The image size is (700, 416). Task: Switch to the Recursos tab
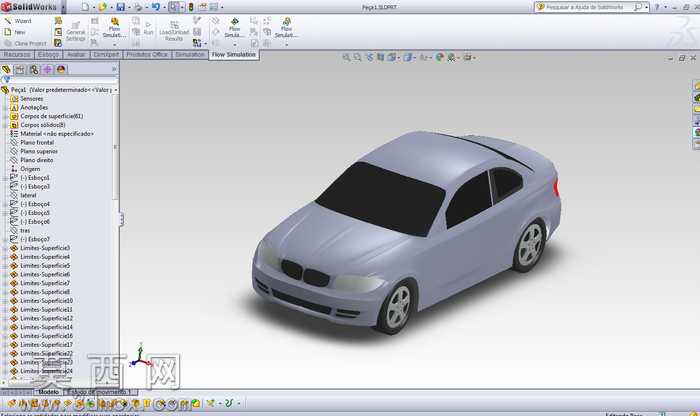tap(17, 54)
